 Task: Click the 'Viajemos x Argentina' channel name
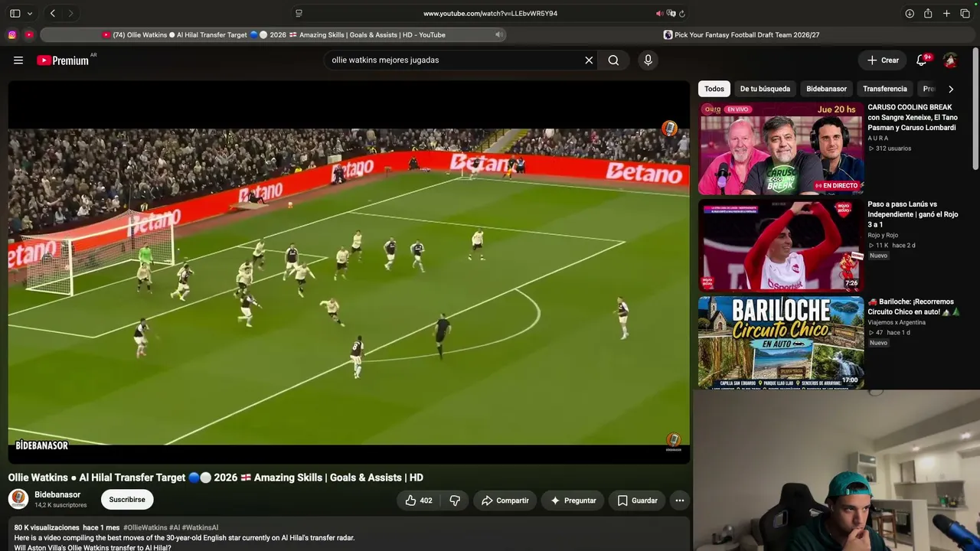click(x=897, y=323)
